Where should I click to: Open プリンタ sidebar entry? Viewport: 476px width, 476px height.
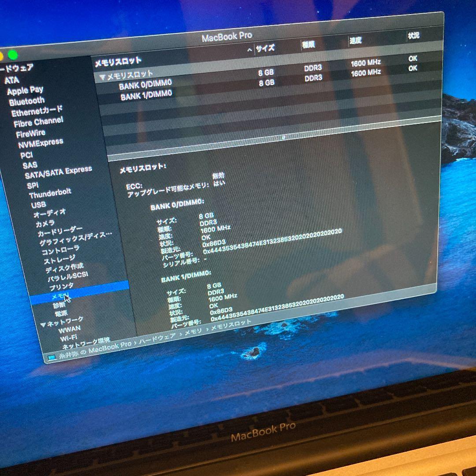[61, 287]
